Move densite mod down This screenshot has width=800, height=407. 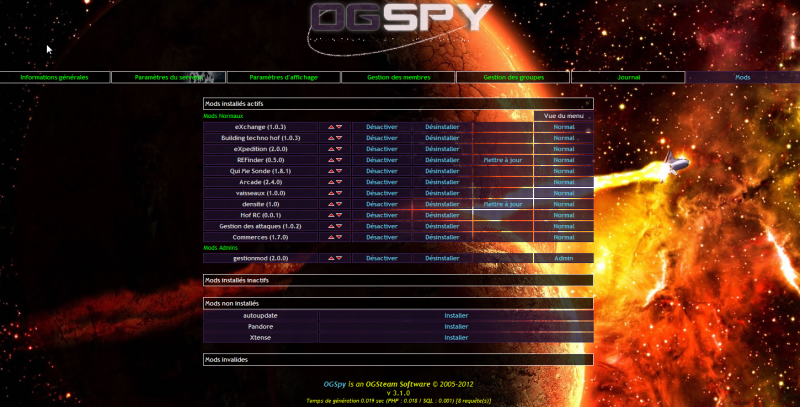339,204
